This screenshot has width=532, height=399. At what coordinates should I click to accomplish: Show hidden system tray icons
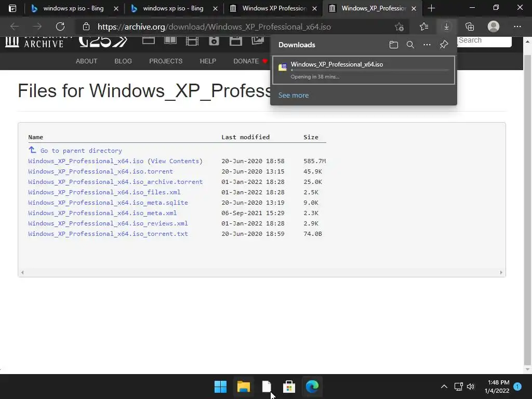tap(444, 387)
